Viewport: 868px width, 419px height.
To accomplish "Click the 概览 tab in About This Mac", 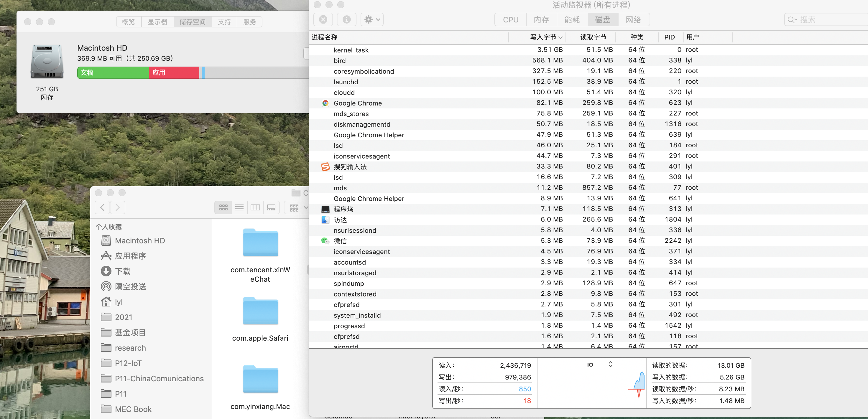I will click(128, 22).
